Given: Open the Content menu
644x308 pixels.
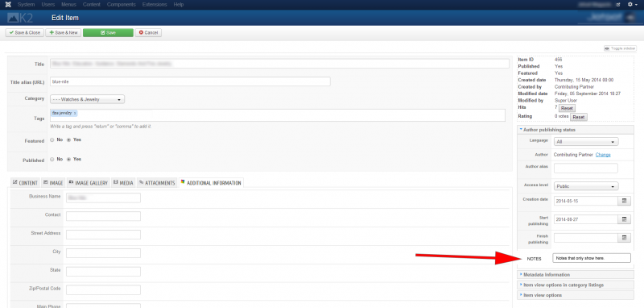Looking at the screenshot, I should [x=91, y=5].
